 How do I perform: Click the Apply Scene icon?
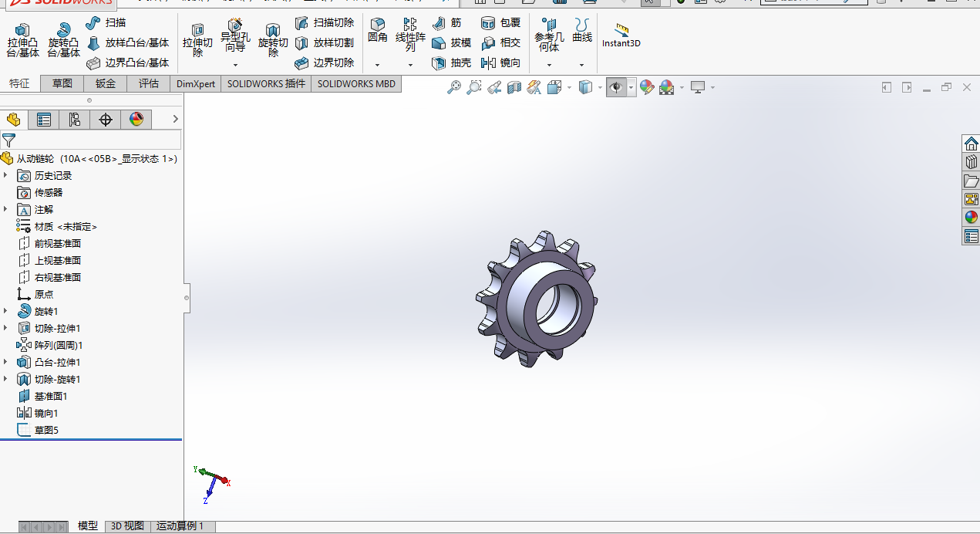tap(667, 88)
